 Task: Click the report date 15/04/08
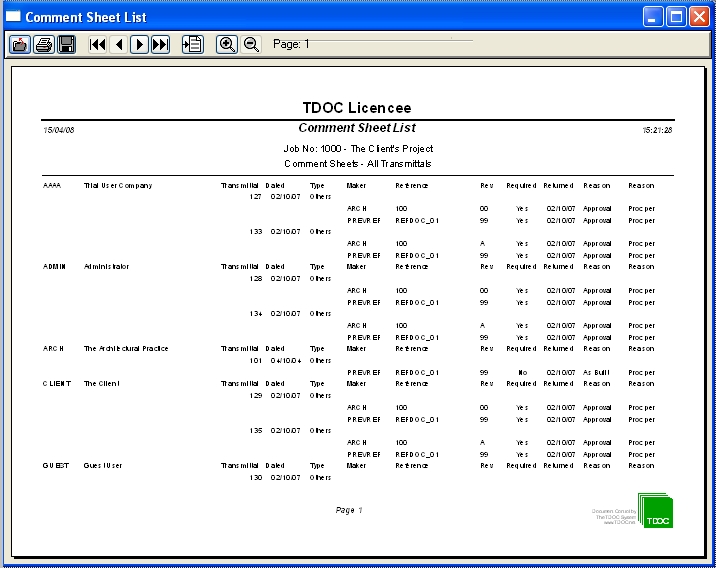[x=58, y=130]
